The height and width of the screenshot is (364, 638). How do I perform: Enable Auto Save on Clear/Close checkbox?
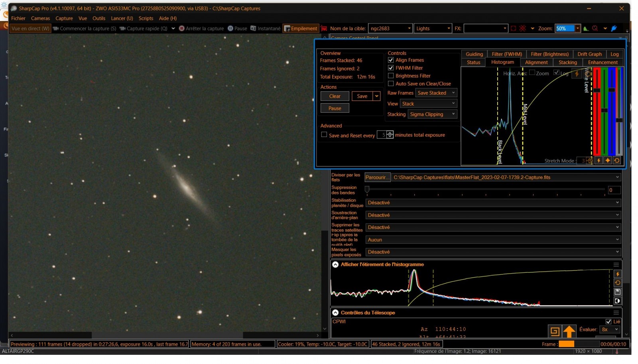click(391, 84)
